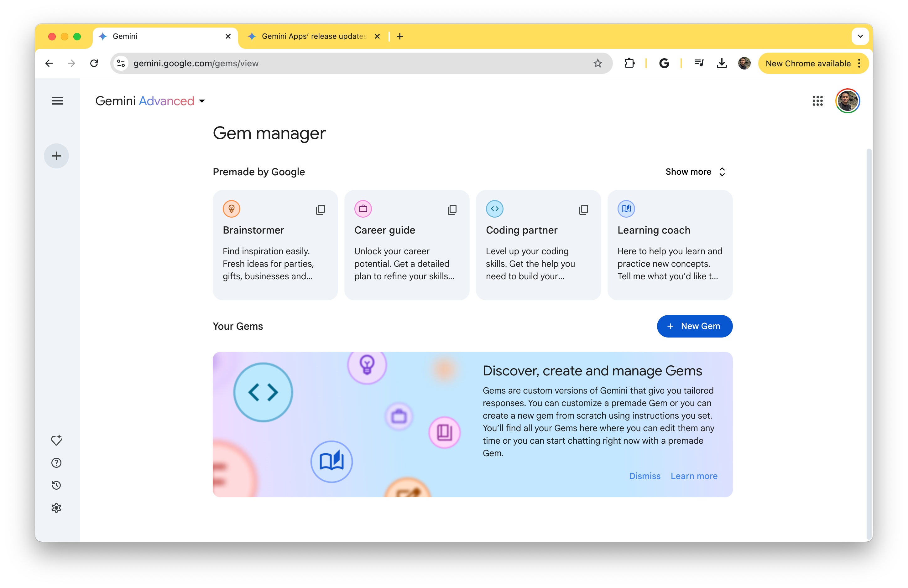908x588 pixels.
Task: Toggle the favorites heart icon
Action: (56, 440)
